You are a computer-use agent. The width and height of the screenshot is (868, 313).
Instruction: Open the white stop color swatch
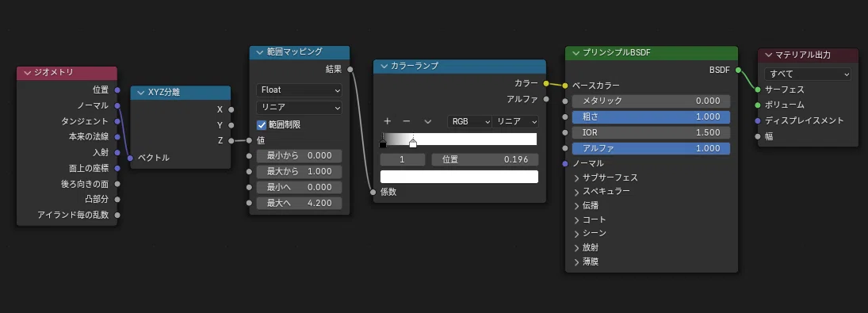click(459, 177)
